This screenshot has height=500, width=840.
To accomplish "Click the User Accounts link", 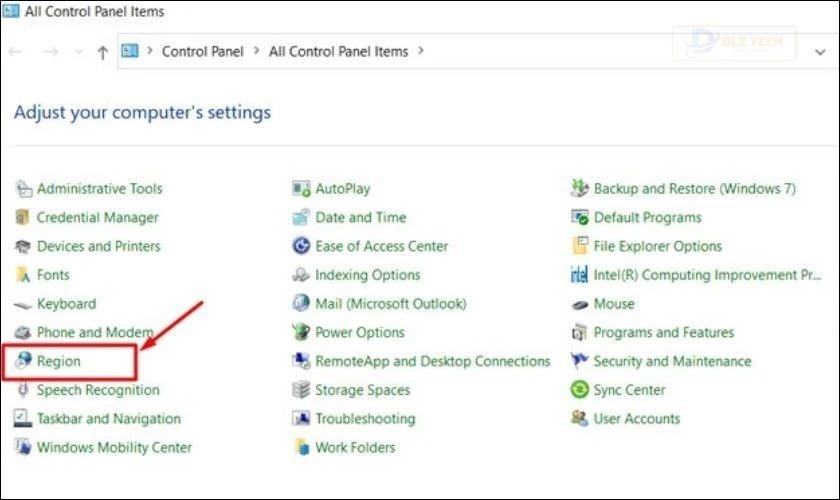I will click(x=637, y=419).
